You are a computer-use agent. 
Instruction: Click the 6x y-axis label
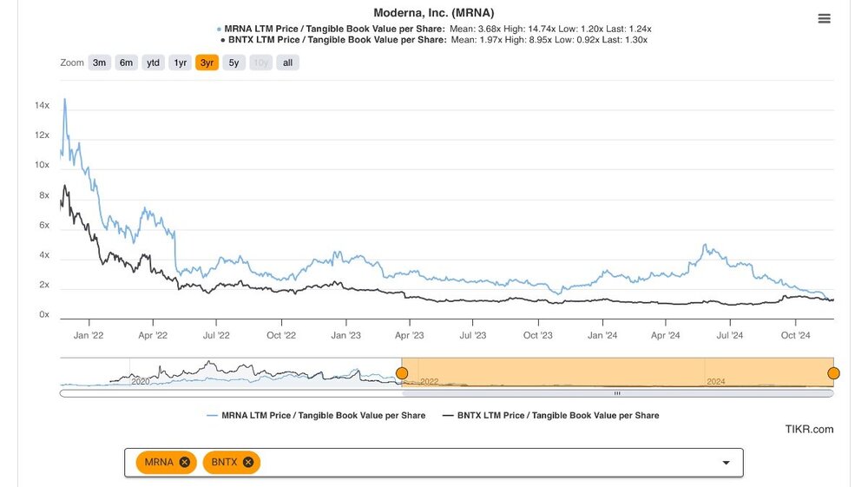pyautogui.click(x=44, y=225)
